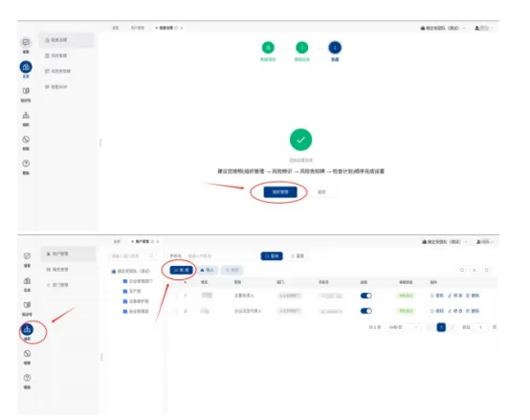Click the 重置 reset button
The width and height of the screenshot is (530, 420).
[x=298, y=256]
